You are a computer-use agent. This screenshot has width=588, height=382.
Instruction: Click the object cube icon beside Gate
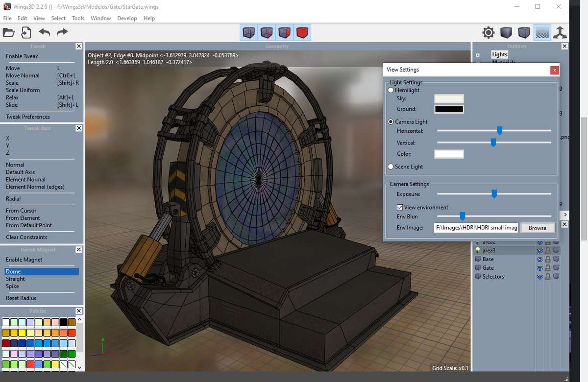[478, 268]
